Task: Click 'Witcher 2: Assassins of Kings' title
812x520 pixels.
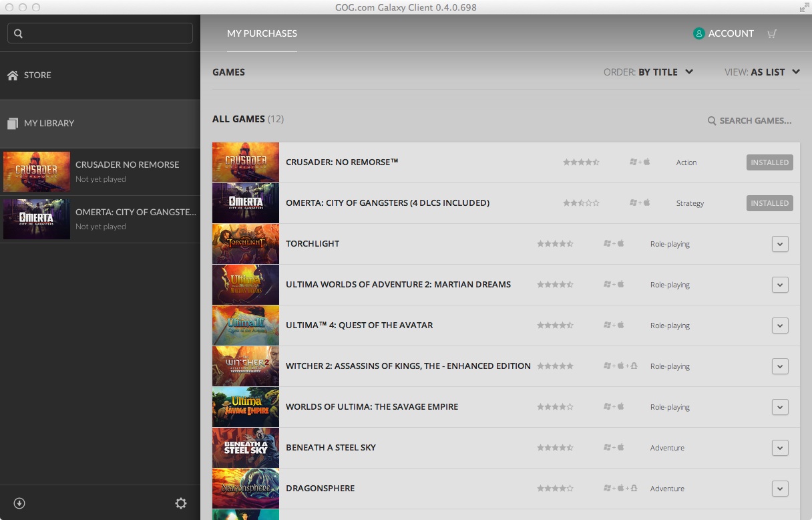Action: pos(408,366)
